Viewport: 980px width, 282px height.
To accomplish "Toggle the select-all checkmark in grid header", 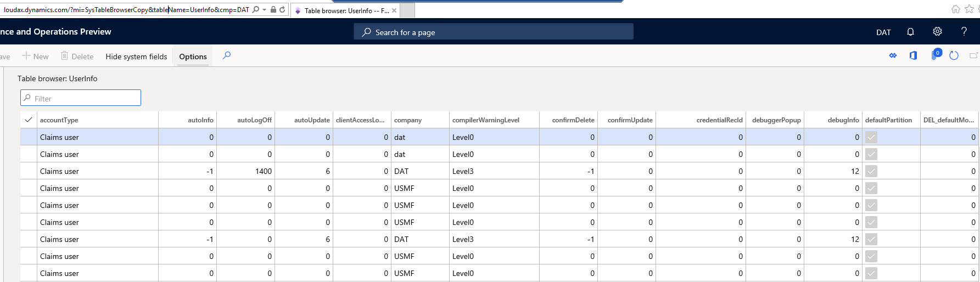I will (29, 120).
